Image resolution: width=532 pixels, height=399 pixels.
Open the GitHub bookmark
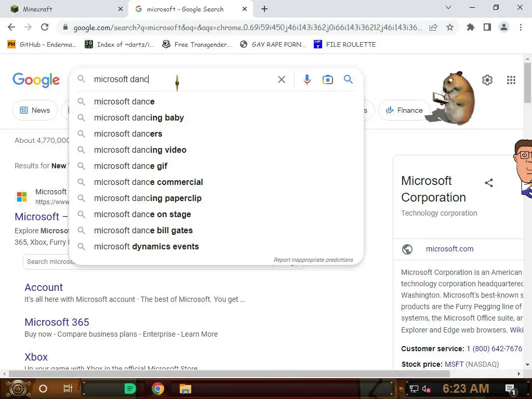point(42,45)
